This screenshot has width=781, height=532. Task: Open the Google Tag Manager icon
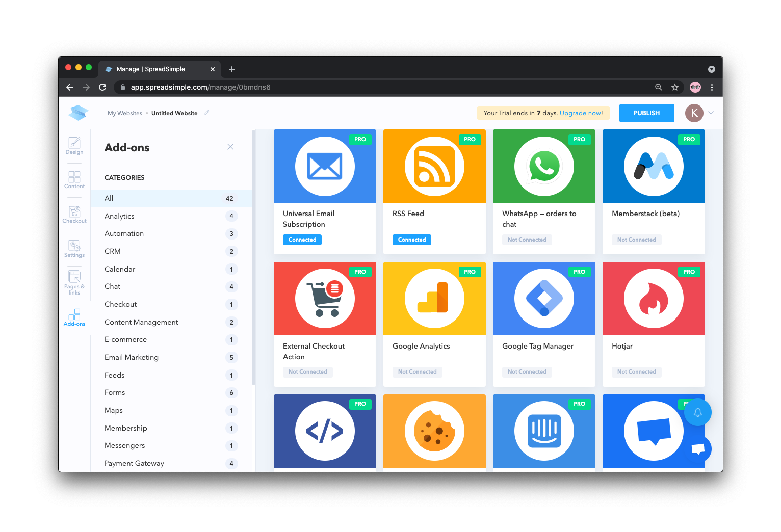pos(544,299)
